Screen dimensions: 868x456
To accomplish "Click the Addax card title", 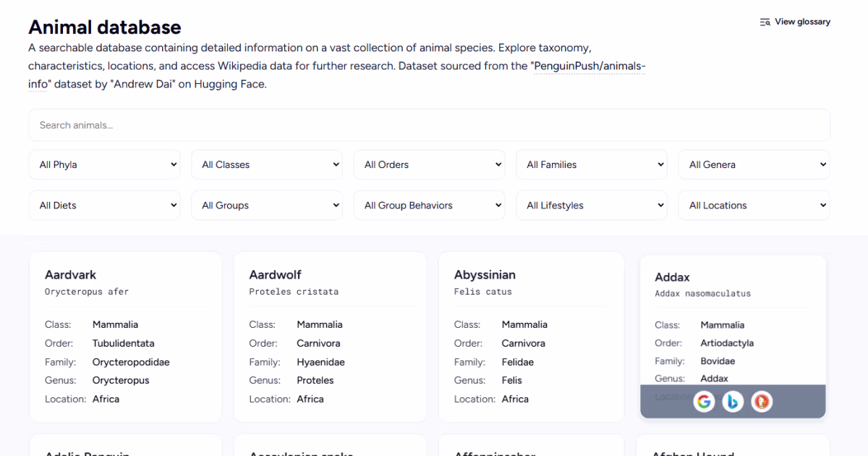I will (x=672, y=277).
